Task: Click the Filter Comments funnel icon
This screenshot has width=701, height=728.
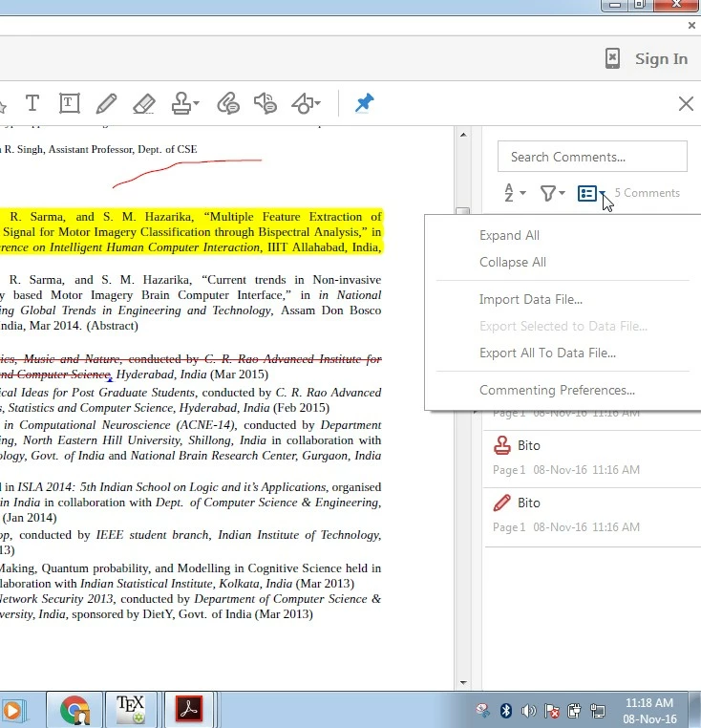Action: (x=548, y=193)
